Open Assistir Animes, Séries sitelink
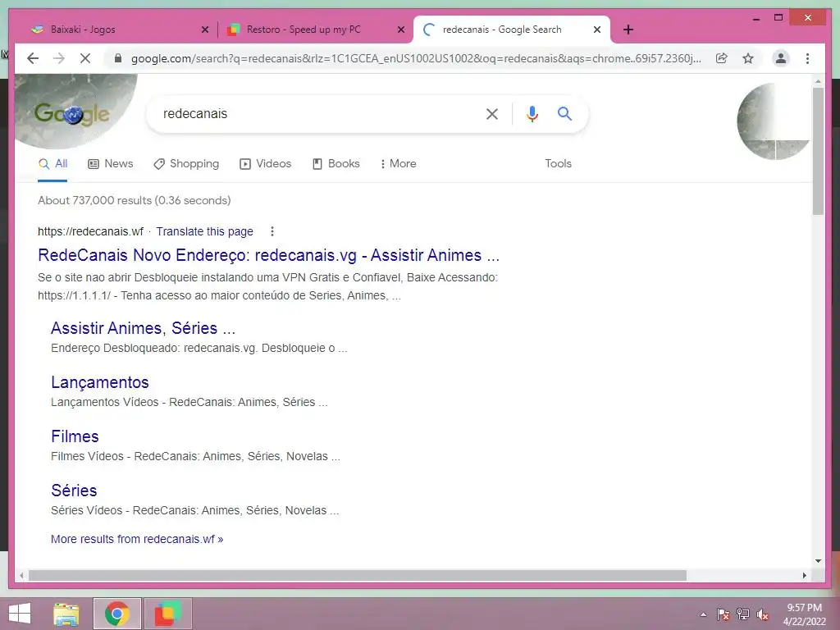Screen dimensions: 840x630 coord(143,328)
